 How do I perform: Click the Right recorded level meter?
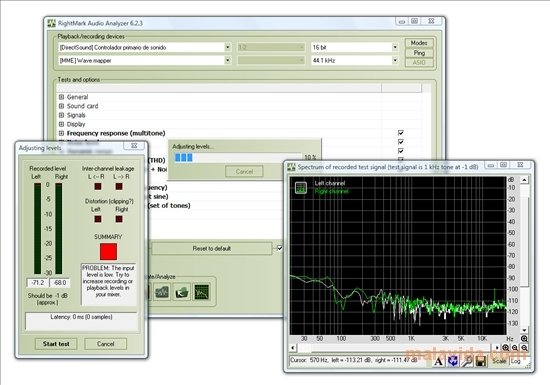coord(59,228)
